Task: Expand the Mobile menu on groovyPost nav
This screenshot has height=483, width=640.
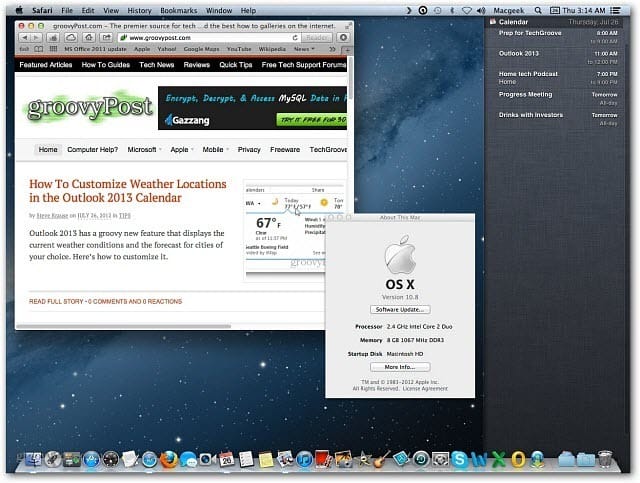Action: pos(216,149)
